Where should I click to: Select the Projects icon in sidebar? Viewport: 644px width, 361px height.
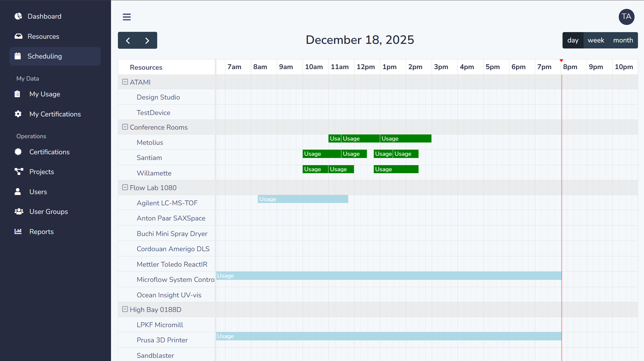[x=18, y=171]
